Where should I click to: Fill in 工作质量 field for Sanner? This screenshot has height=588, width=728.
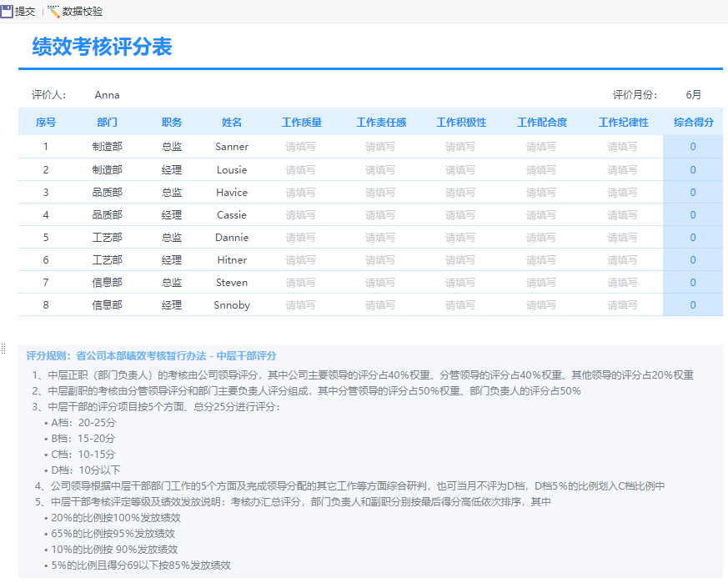point(301,147)
